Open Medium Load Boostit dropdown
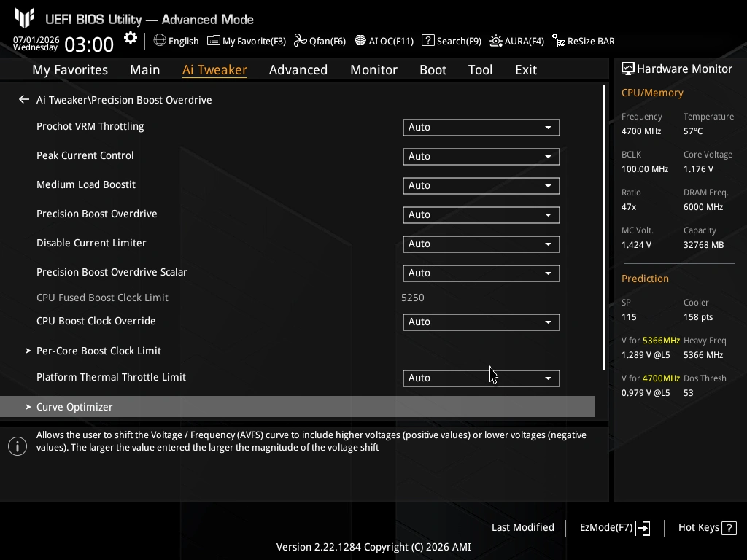 pos(481,185)
